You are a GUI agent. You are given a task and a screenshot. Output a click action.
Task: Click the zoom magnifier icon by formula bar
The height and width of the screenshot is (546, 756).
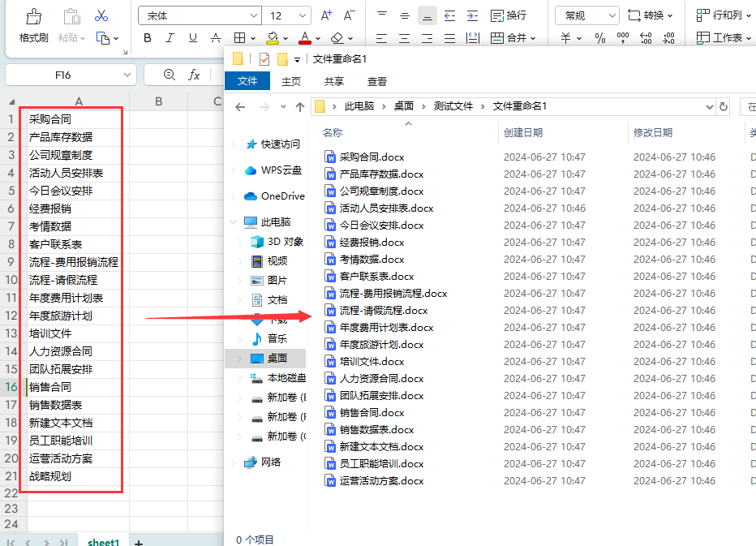(x=170, y=75)
